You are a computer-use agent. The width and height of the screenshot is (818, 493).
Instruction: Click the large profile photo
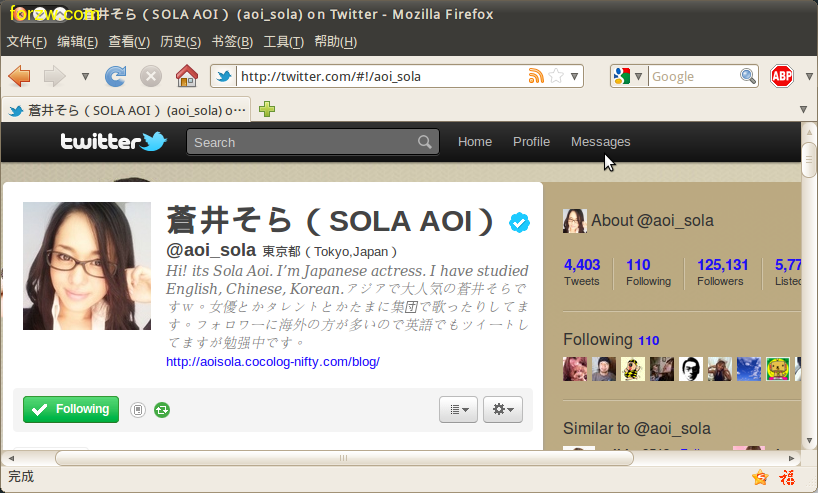(87, 266)
